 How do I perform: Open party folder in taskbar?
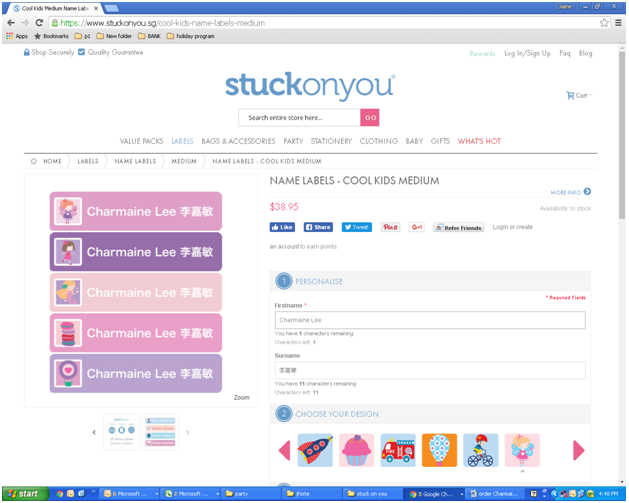coord(251,494)
